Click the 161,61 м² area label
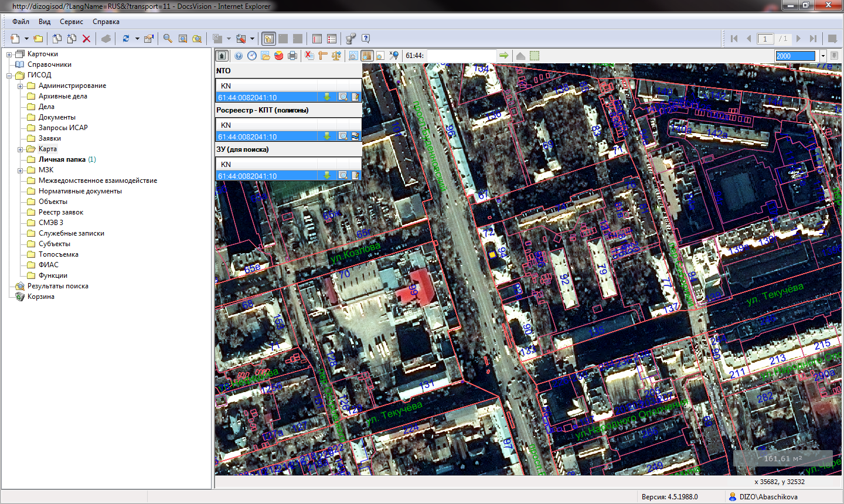The width and height of the screenshot is (844, 504). click(783, 458)
